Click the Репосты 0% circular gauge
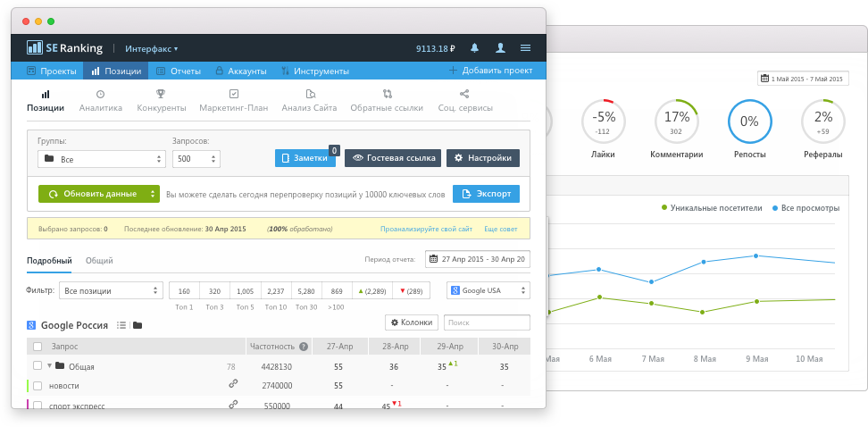Viewport: 868px width, 427px height. point(749,121)
